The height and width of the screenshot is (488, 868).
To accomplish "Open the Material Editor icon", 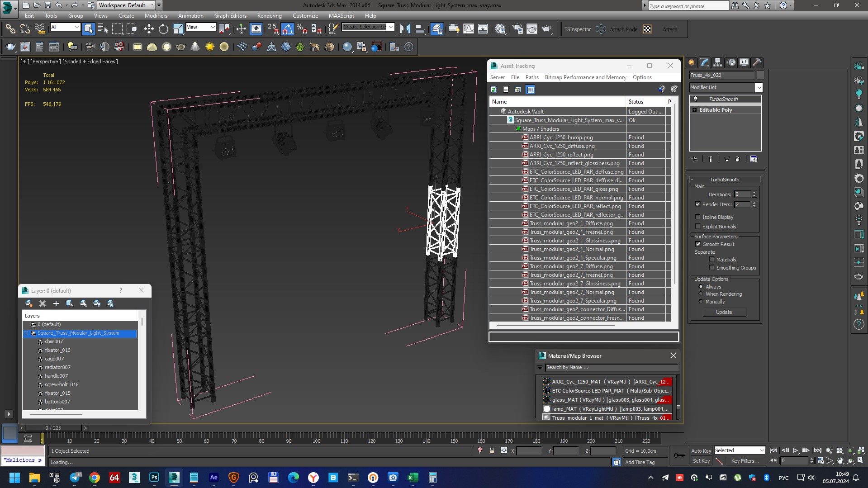I will 500,29.
